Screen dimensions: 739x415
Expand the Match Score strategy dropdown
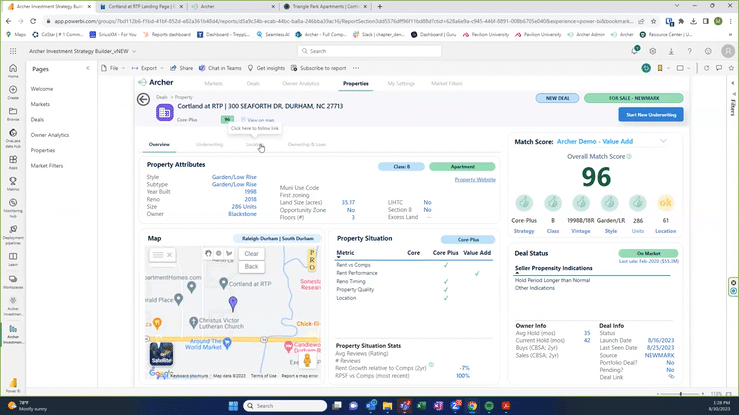[663, 141]
